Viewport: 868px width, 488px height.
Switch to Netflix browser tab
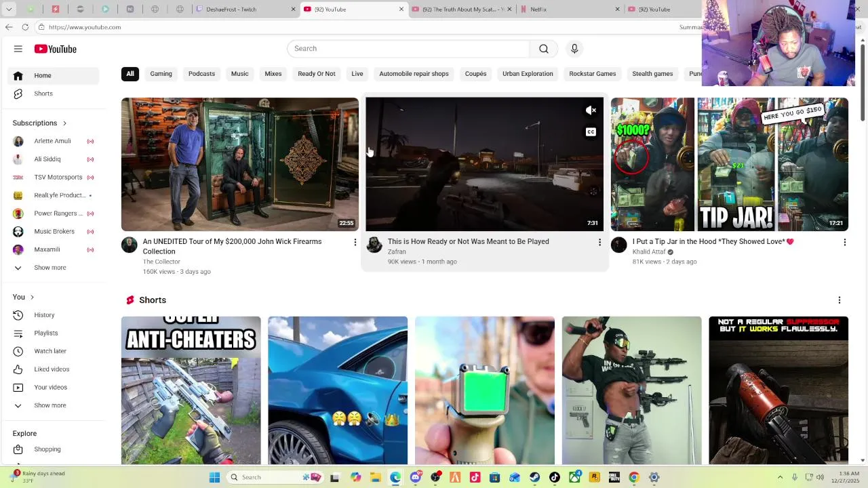point(568,9)
